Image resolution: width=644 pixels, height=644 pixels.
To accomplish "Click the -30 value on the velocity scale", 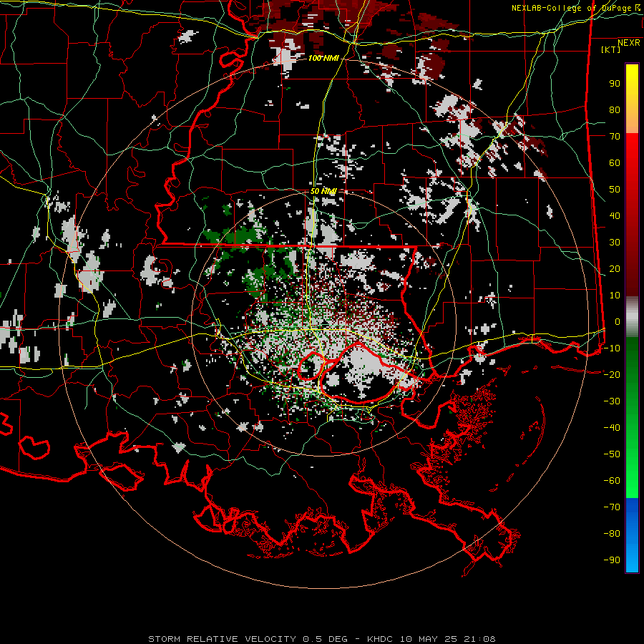I will (612, 401).
